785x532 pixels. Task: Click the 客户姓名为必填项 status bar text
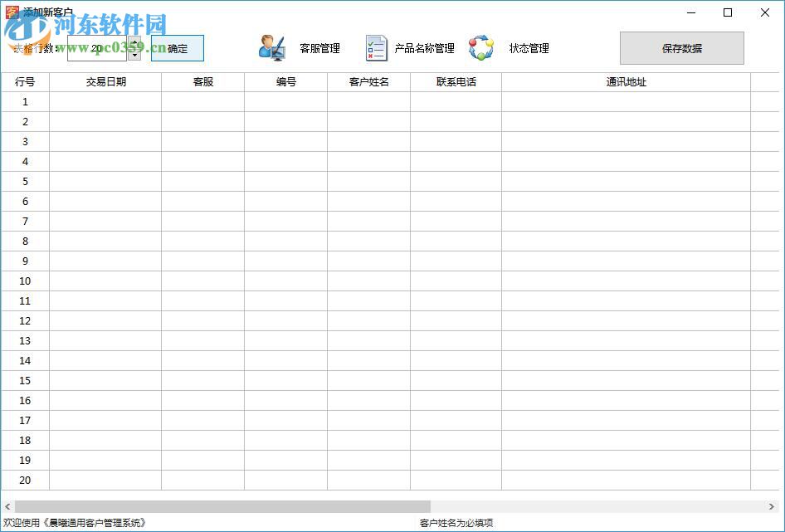(456, 523)
